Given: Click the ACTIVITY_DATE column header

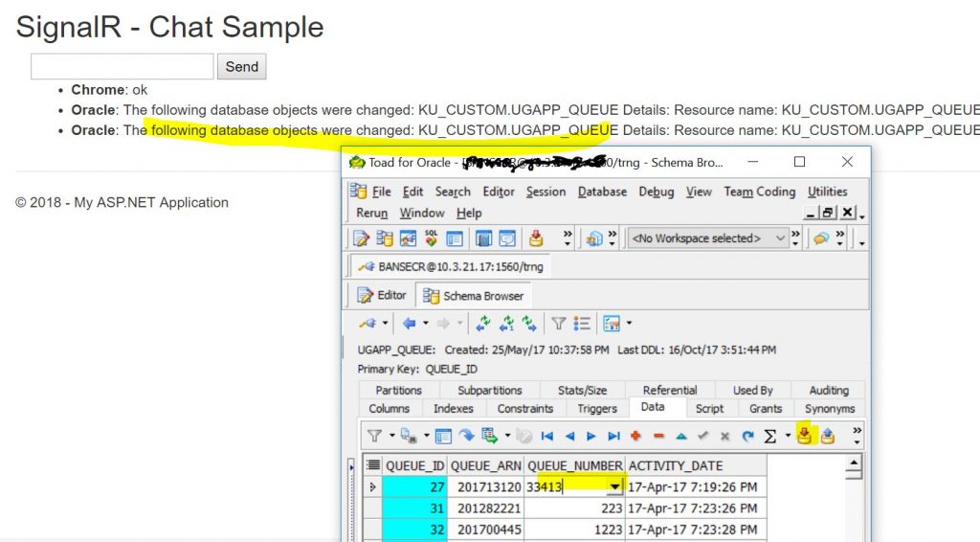Looking at the screenshot, I should (696, 465).
